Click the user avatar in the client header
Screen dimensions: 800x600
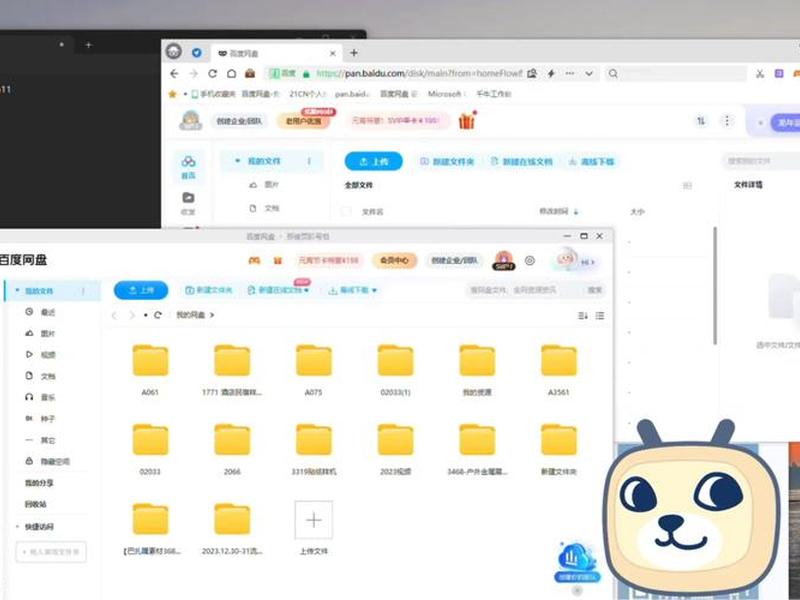click(566, 260)
